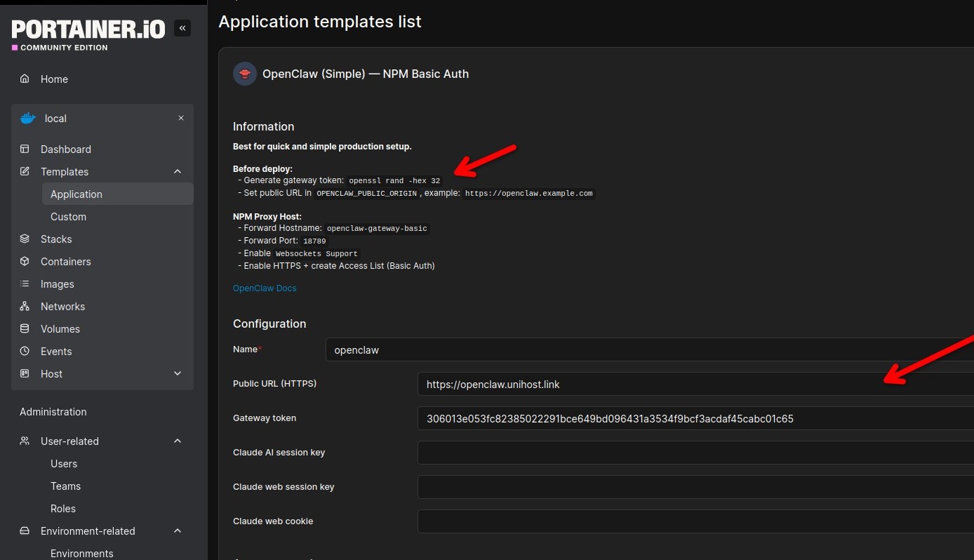Click the Containers cube icon
Screen dimensions: 974x560
click(25, 261)
